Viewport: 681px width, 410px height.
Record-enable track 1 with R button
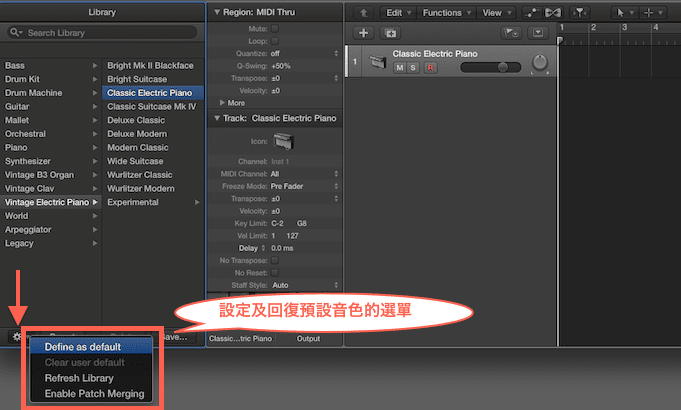point(430,68)
